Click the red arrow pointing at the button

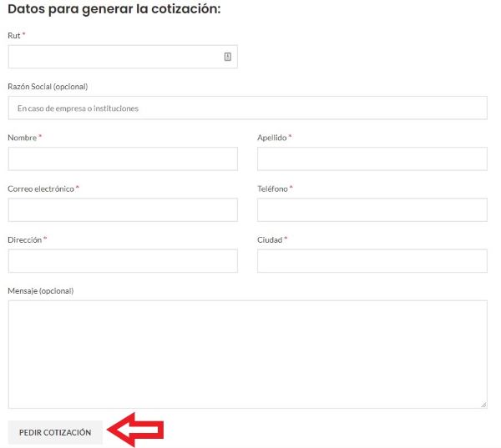point(135,430)
